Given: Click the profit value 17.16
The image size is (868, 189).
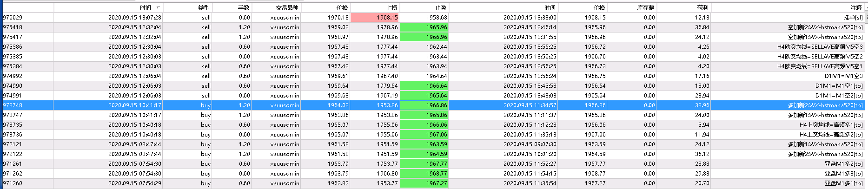Looking at the screenshot, I should 702,76.
